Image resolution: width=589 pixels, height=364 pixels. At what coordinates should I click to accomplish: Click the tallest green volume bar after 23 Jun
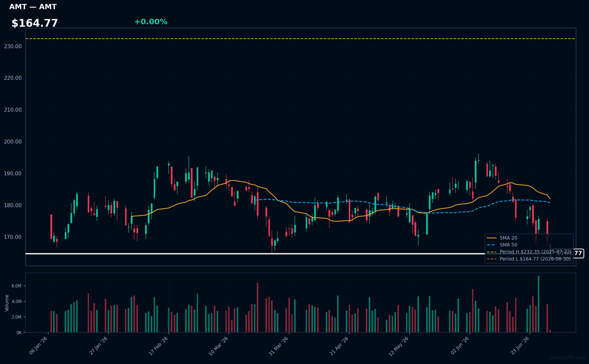(539, 304)
